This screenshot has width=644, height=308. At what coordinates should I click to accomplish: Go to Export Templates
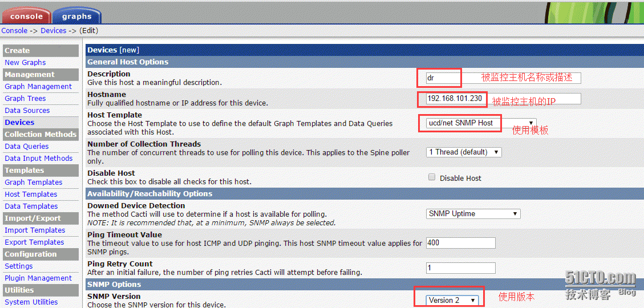34,242
